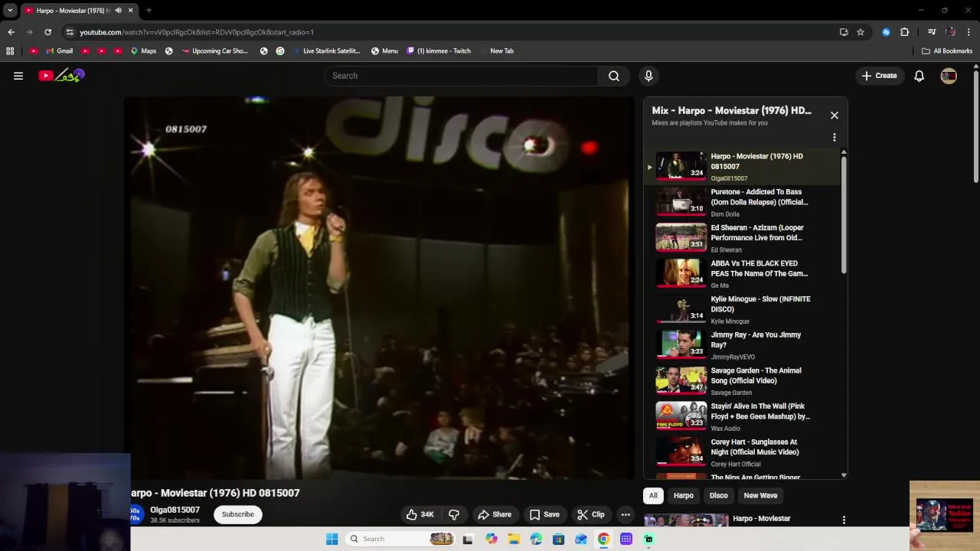Open more actions ellipsis below video

pyautogui.click(x=626, y=514)
